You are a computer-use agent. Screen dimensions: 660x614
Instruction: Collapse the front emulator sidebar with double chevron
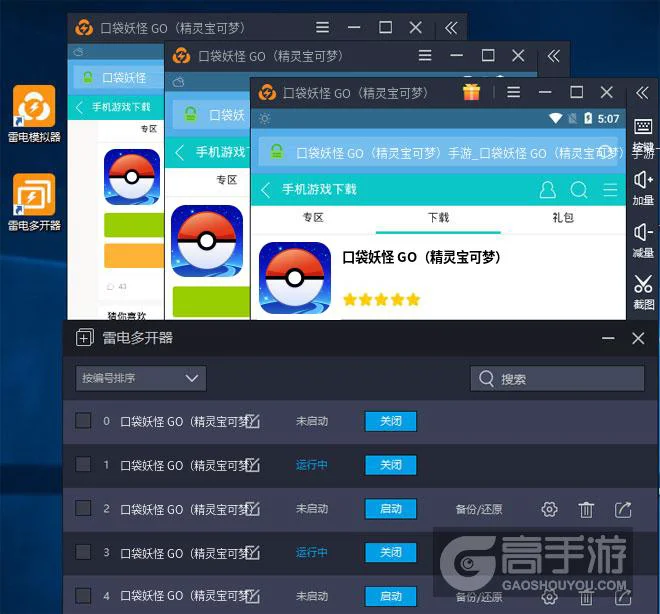tap(642, 92)
